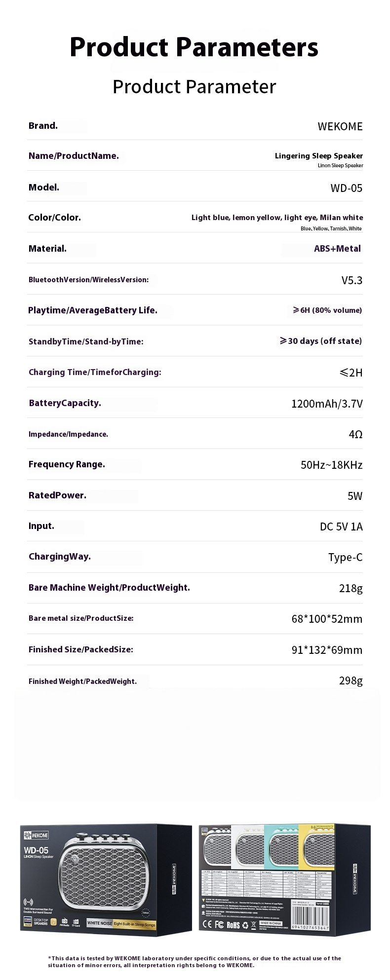Click the TF Card icon on box
Viewport: 390px width, 980px height.
(x=76, y=921)
